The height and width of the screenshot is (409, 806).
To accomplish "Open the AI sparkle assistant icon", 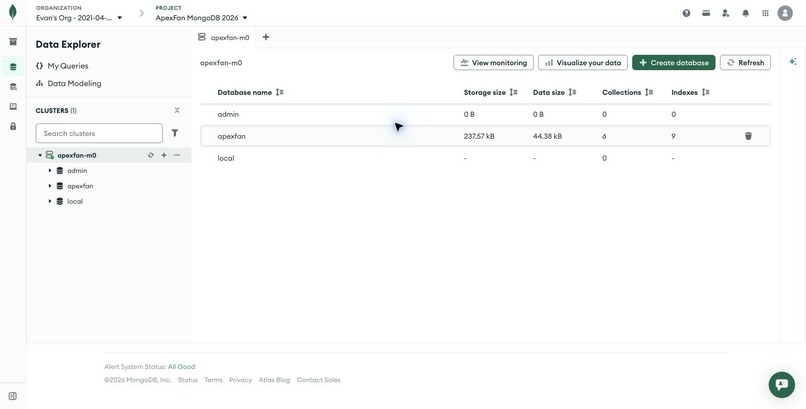I will click(793, 62).
